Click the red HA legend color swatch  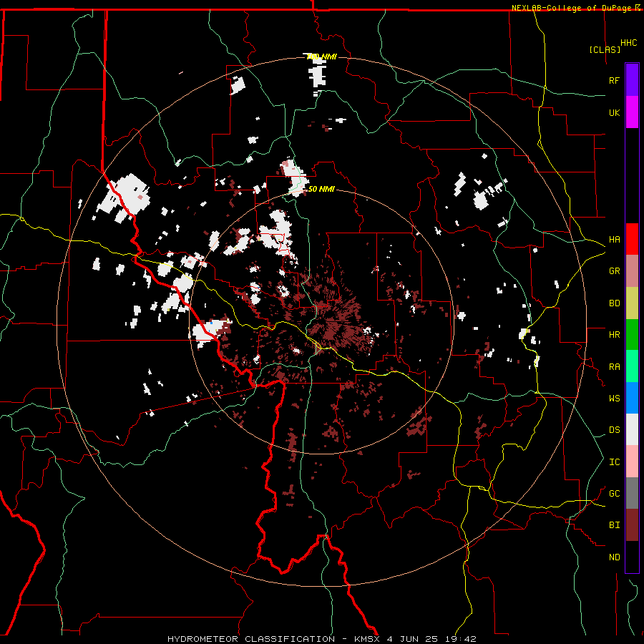(x=632, y=239)
